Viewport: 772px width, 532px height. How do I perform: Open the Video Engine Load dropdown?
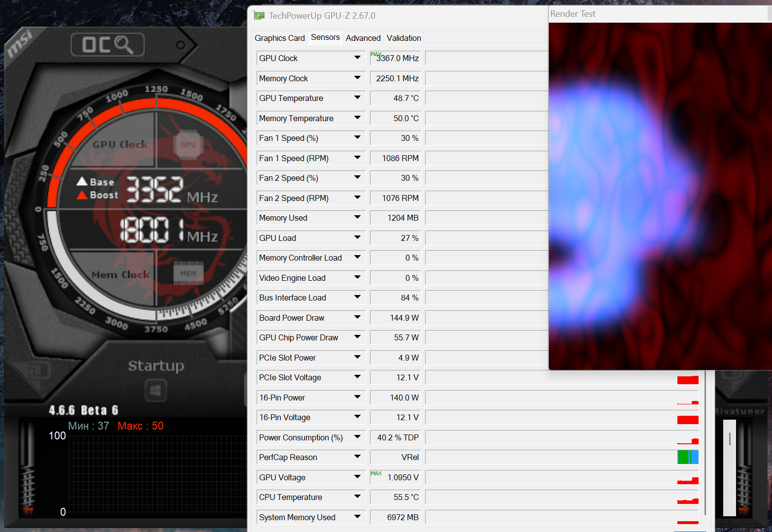point(358,278)
